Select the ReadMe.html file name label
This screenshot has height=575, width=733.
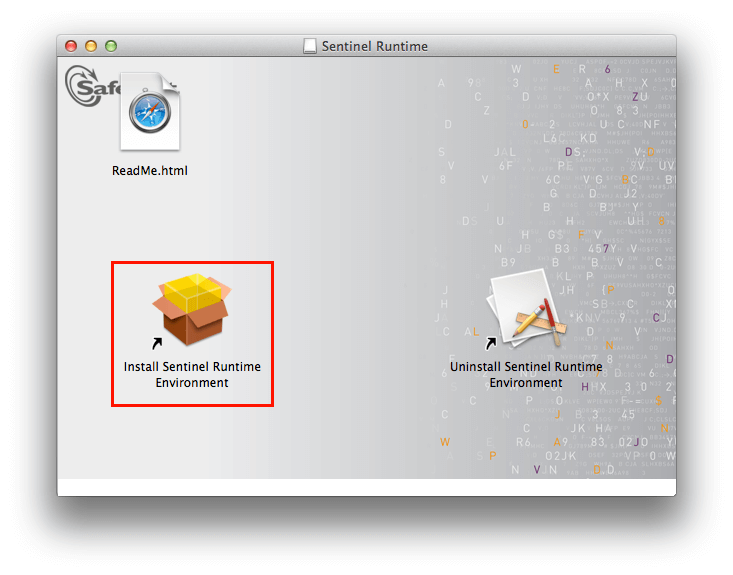[x=150, y=171]
